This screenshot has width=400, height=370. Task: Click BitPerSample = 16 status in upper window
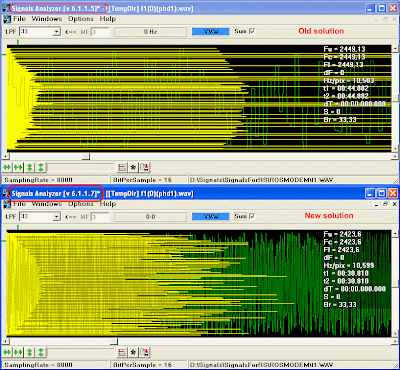[142, 180]
